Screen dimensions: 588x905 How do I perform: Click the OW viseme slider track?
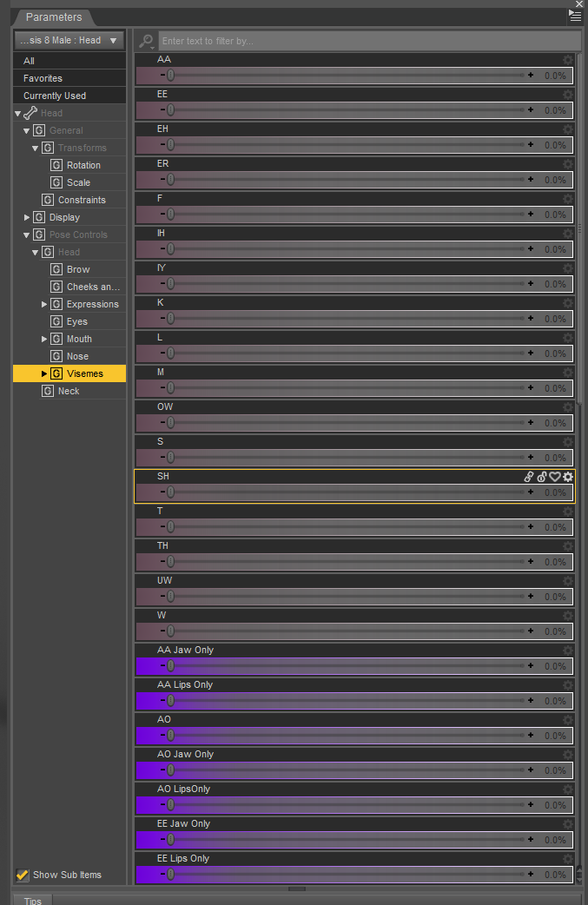[x=347, y=423]
